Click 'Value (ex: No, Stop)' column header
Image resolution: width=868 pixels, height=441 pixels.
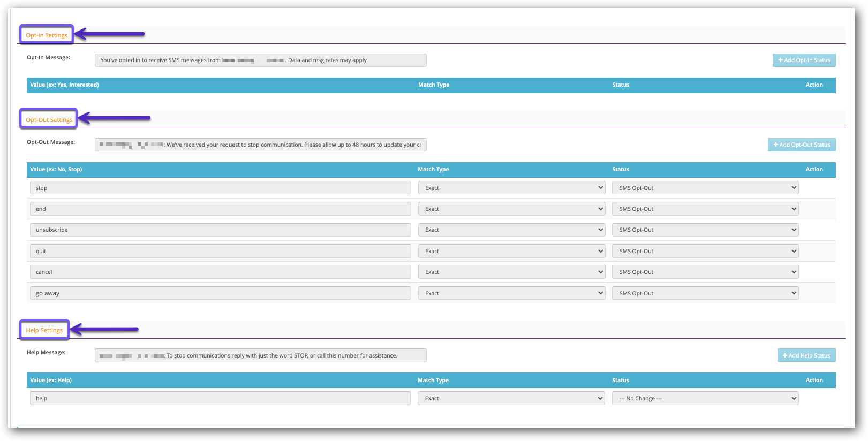coord(56,169)
